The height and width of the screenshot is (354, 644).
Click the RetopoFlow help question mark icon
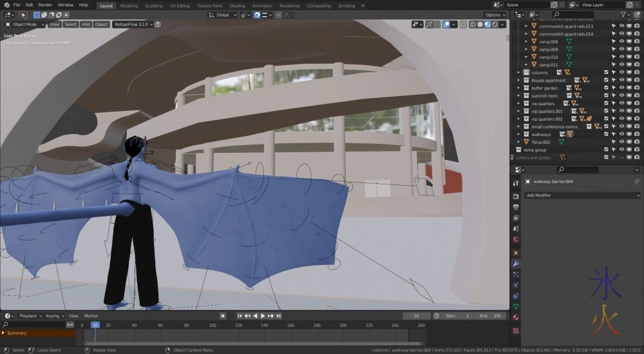tap(158, 25)
